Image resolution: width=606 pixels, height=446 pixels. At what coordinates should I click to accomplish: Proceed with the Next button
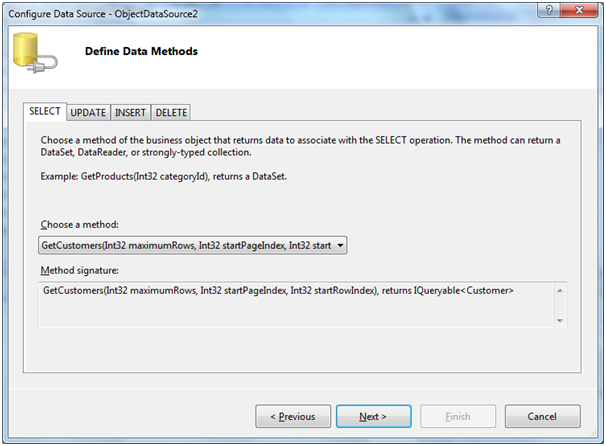373,416
